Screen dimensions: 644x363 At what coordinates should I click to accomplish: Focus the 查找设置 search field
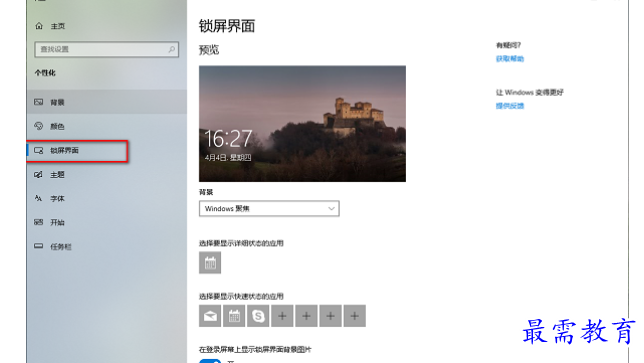pyautogui.click(x=106, y=49)
